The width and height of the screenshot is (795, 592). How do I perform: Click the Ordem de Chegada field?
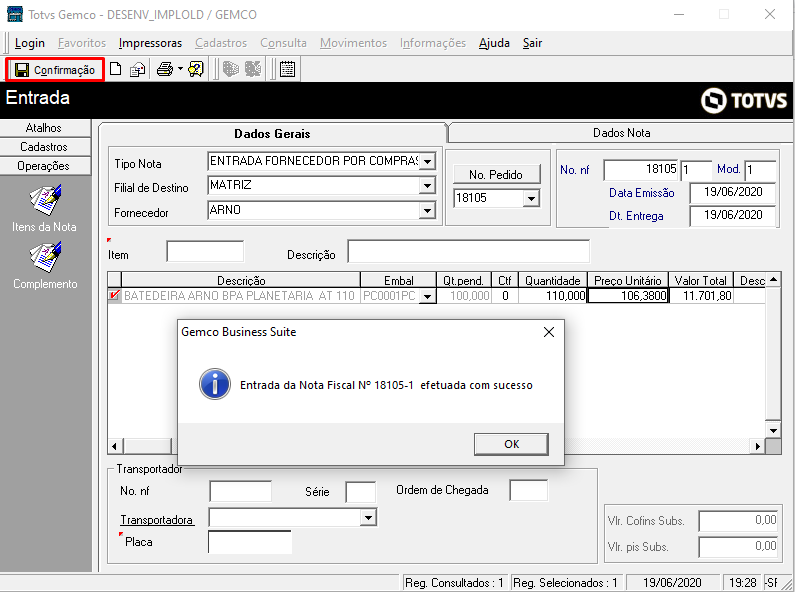(x=528, y=490)
